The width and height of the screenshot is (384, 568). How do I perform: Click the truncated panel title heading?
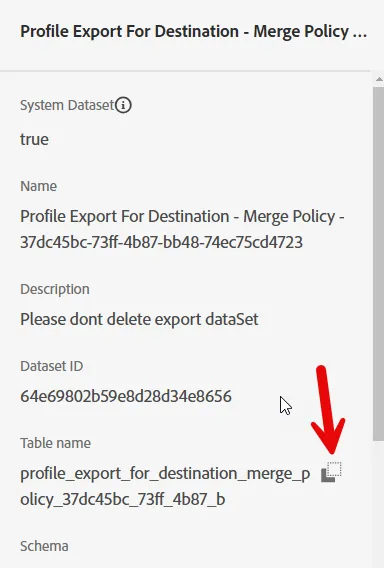point(193,32)
